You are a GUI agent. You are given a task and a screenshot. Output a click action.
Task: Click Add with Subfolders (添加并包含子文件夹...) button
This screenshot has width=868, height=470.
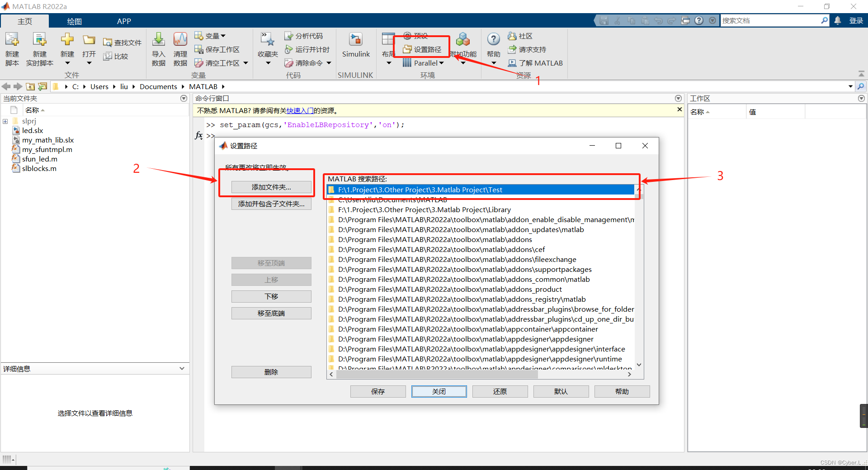(x=271, y=204)
